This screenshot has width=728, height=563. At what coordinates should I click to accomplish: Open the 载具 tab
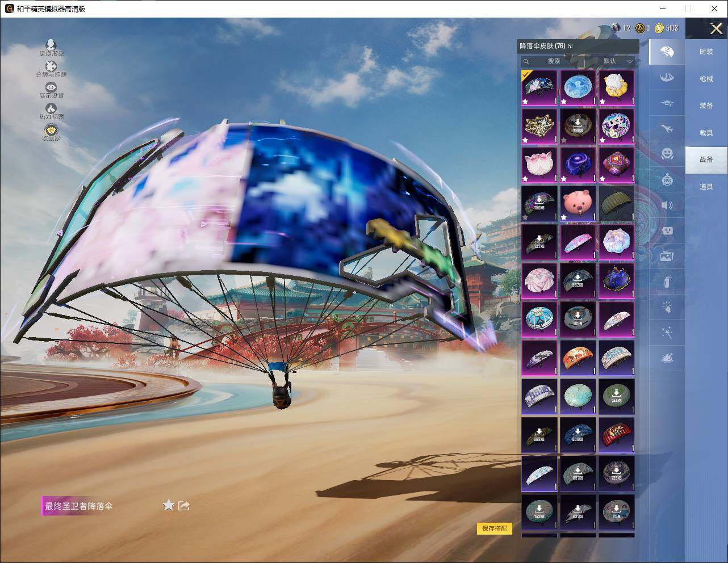point(706,133)
